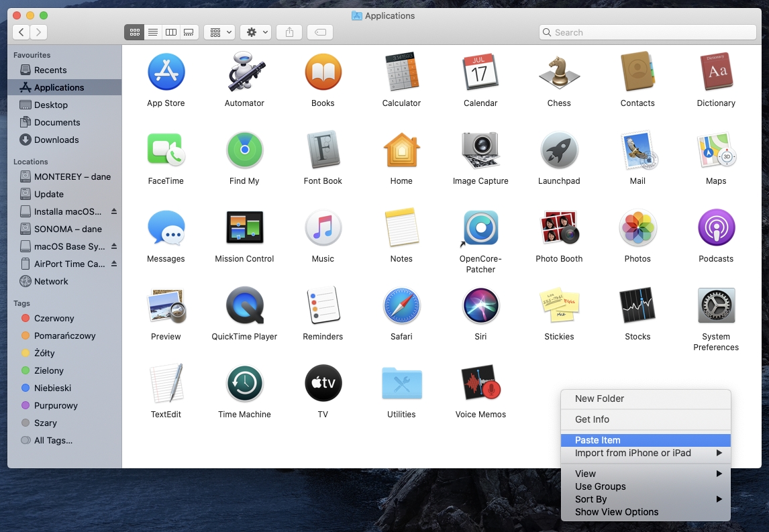Image resolution: width=769 pixels, height=532 pixels.
Task: Select the FaceTime app icon
Action: [x=166, y=150]
